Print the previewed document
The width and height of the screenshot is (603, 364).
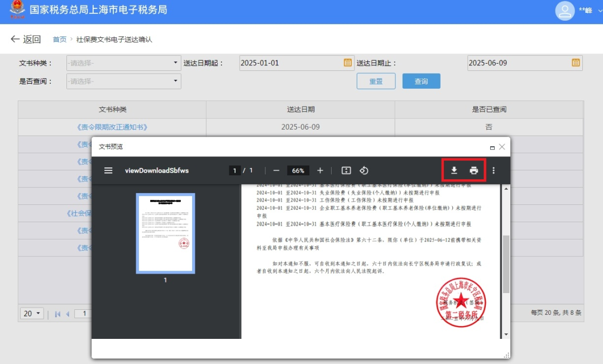[473, 170]
